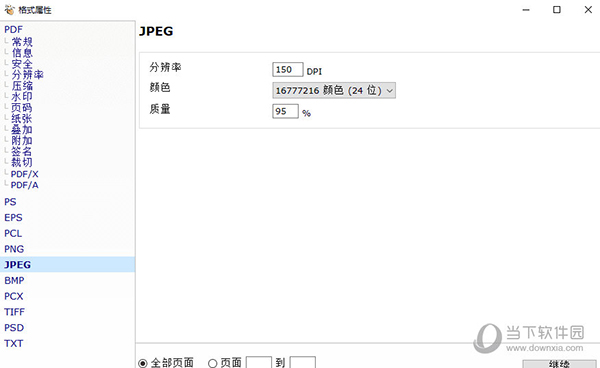The height and width of the screenshot is (368, 600).
Task: Click the page range start field
Action: [259, 363]
